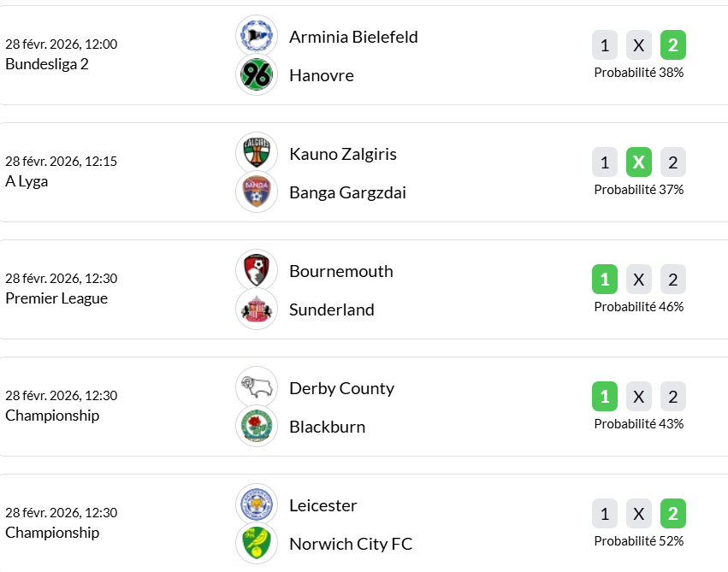This screenshot has height=572, width=728.
Task: Click the Sunderland team badge
Action: pos(257,310)
